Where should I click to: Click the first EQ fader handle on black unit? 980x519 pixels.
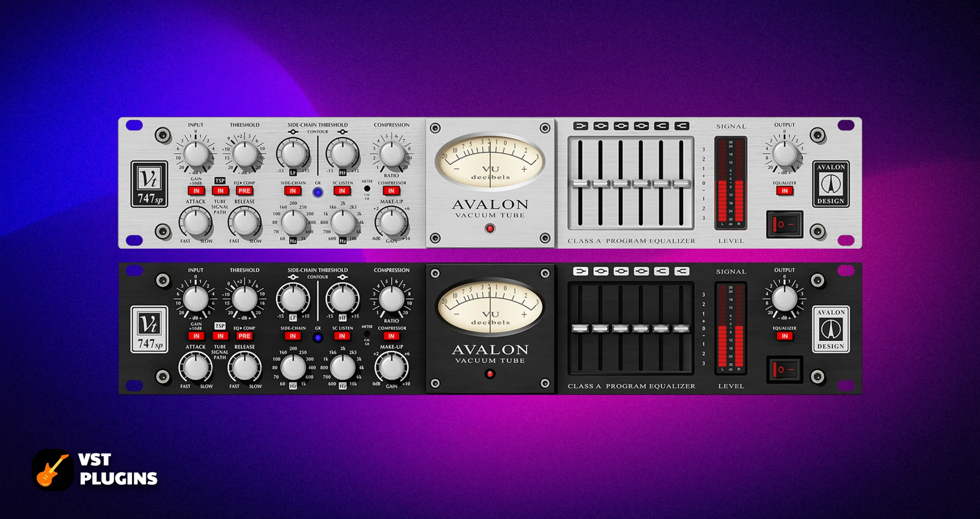click(x=580, y=329)
